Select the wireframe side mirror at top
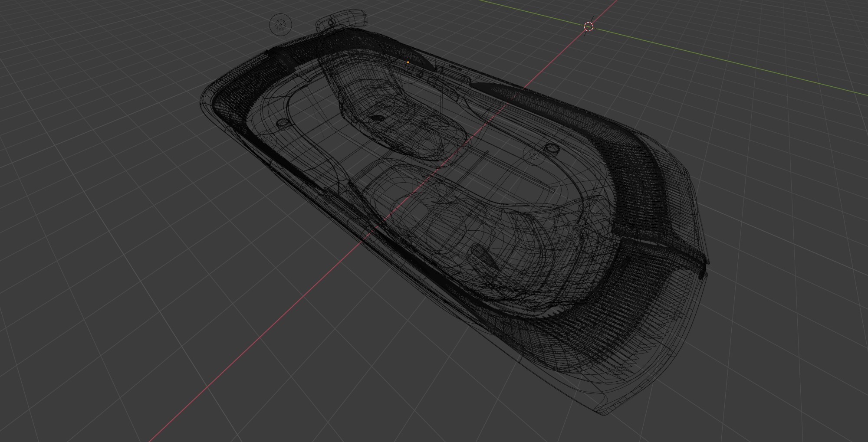The width and height of the screenshot is (868, 442). tap(343, 20)
